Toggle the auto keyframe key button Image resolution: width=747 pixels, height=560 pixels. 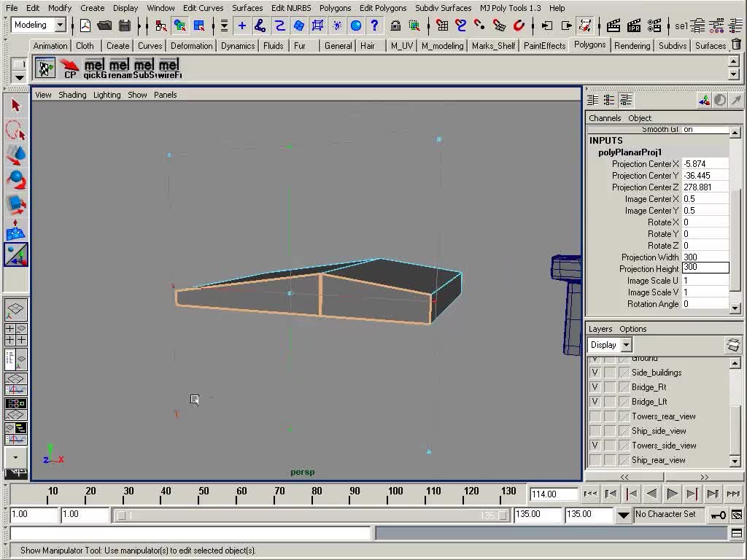pos(718,515)
